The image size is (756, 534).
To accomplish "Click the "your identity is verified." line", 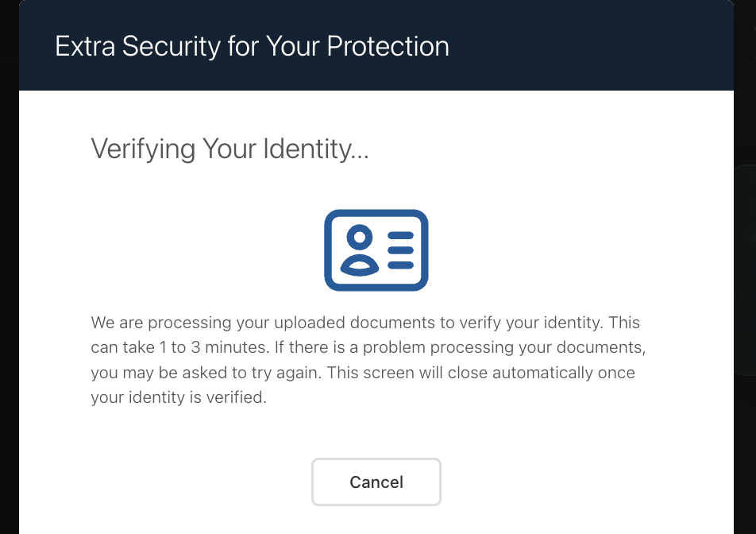I will [x=179, y=397].
